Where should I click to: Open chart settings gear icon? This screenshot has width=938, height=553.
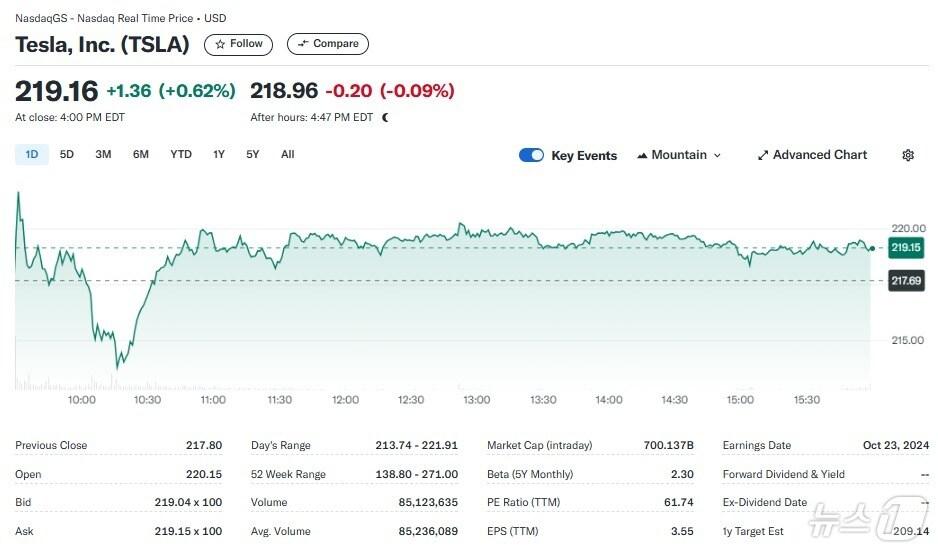pos(908,155)
